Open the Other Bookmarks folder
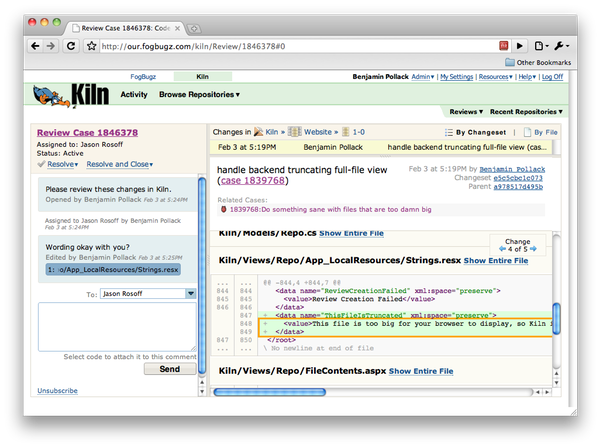Screen dimensions: 600x448 [538, 62]
